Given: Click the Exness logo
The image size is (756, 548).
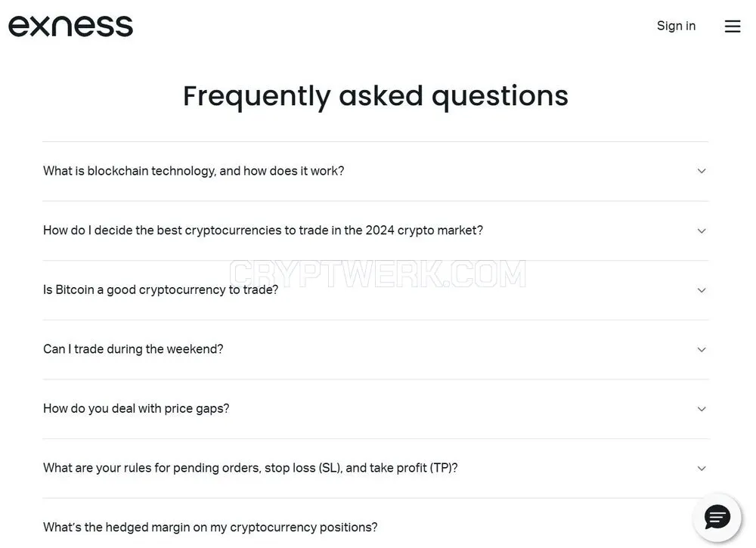Looking at the screenshot, I should click(70, 26).
